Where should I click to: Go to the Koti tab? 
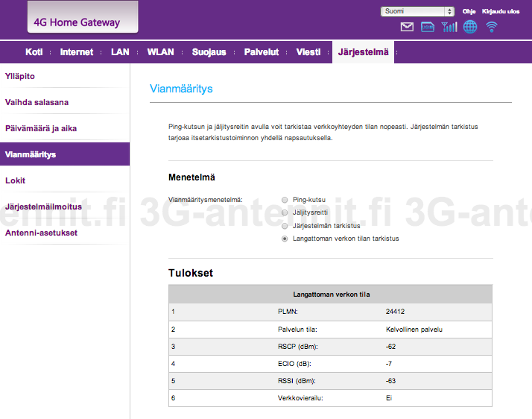[x=34, y=52]
